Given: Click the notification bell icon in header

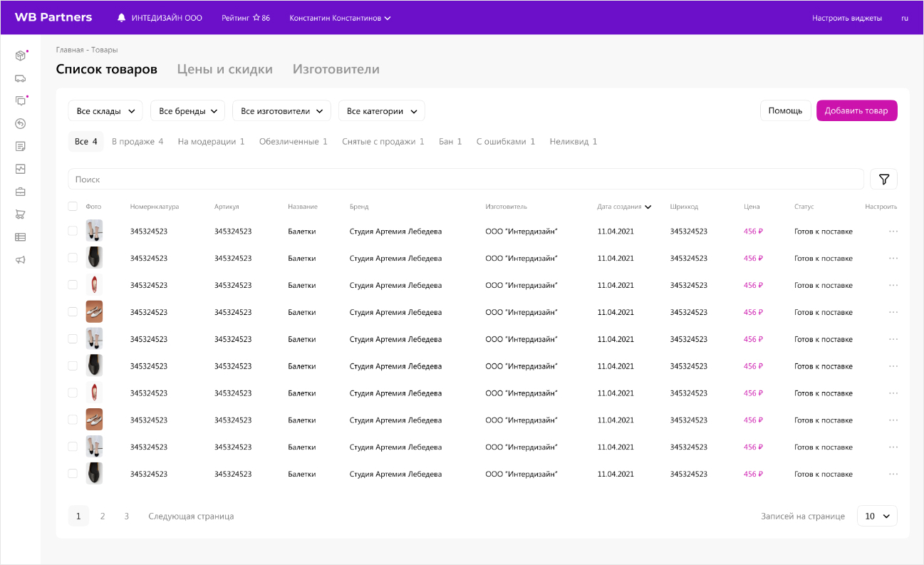Looking at the screenshot, I should tap(121, 18).
